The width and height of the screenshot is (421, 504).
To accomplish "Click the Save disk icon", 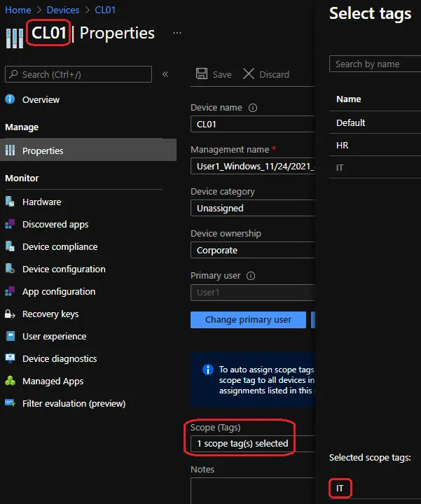I will point(202,74).
